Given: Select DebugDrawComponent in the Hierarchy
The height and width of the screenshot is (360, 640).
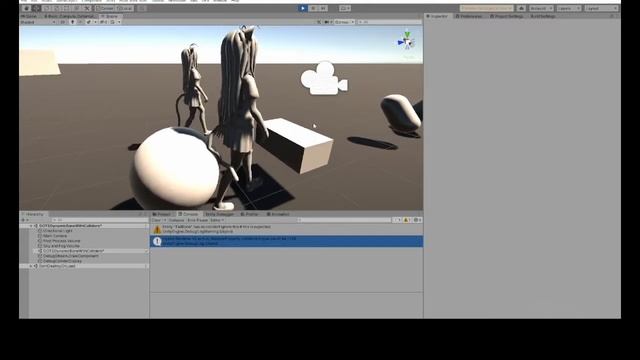Looking at the screenshot, I should [x=71, y=256].
